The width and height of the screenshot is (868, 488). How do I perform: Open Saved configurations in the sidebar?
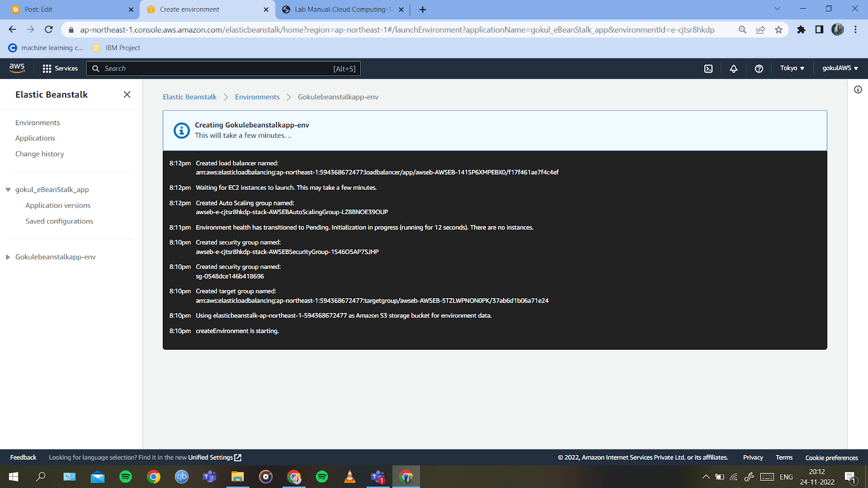click(x=59, y=221)
